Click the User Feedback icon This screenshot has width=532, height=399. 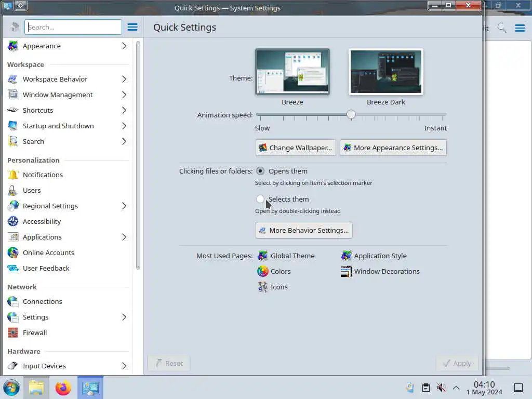pos(13,269)
